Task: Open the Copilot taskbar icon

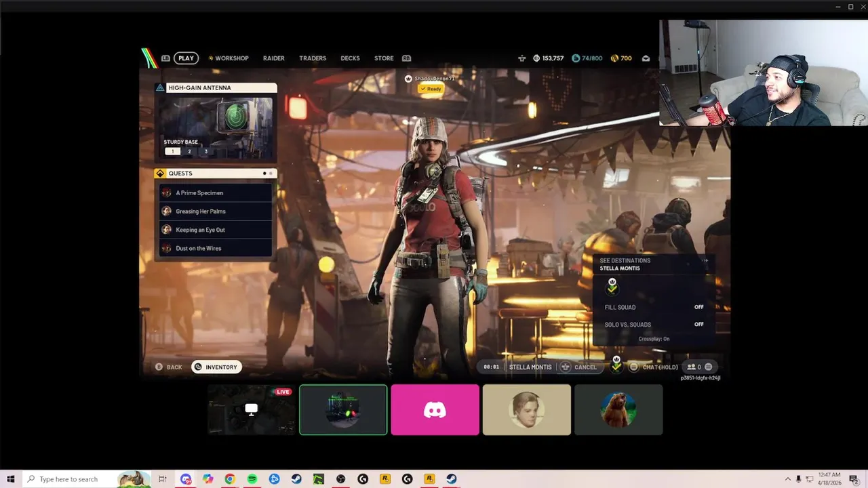Action: click(208, 479)
